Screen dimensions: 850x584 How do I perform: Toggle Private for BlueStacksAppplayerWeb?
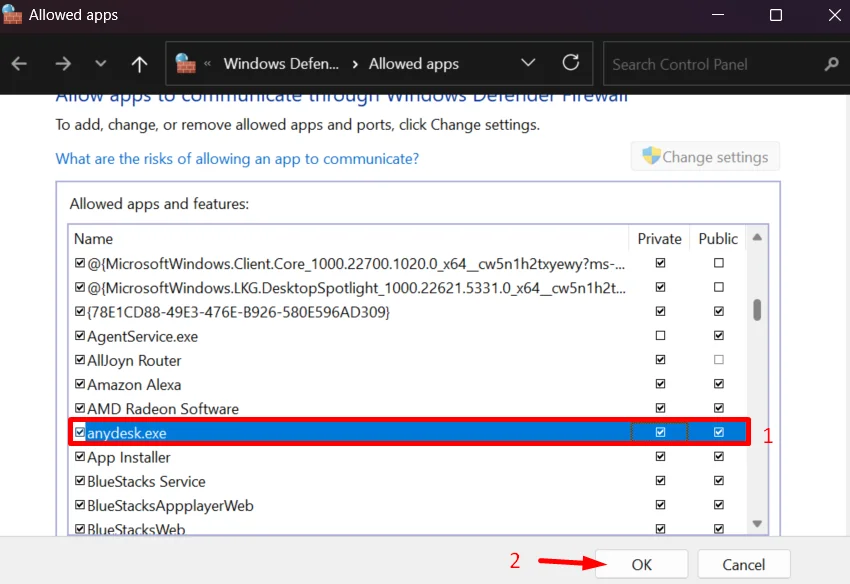pos(660,505)
